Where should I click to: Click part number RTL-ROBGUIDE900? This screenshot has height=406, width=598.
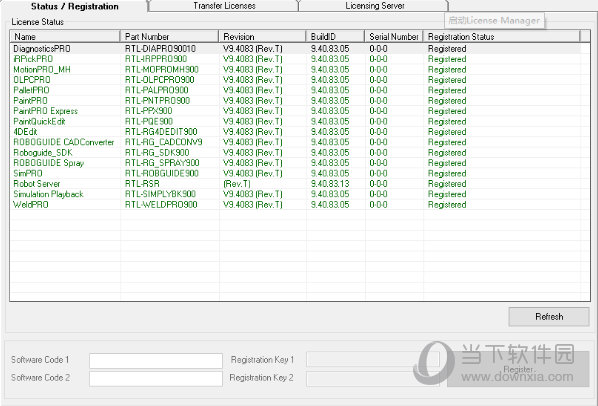coord(162,173)
